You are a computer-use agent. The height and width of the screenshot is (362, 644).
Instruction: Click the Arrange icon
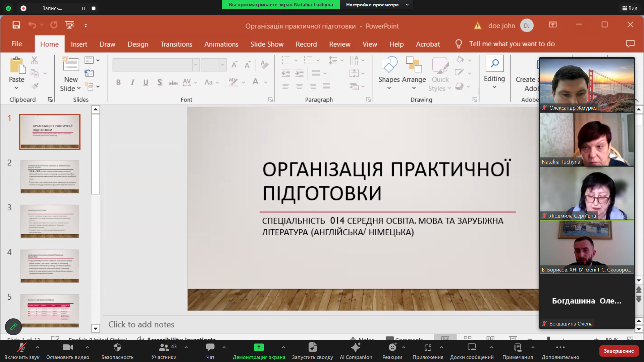[414, 65]
